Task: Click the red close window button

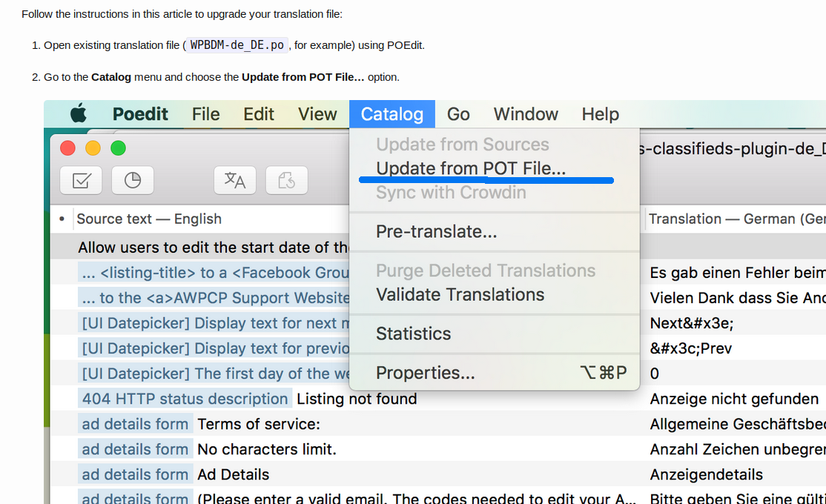Action: 67,148
